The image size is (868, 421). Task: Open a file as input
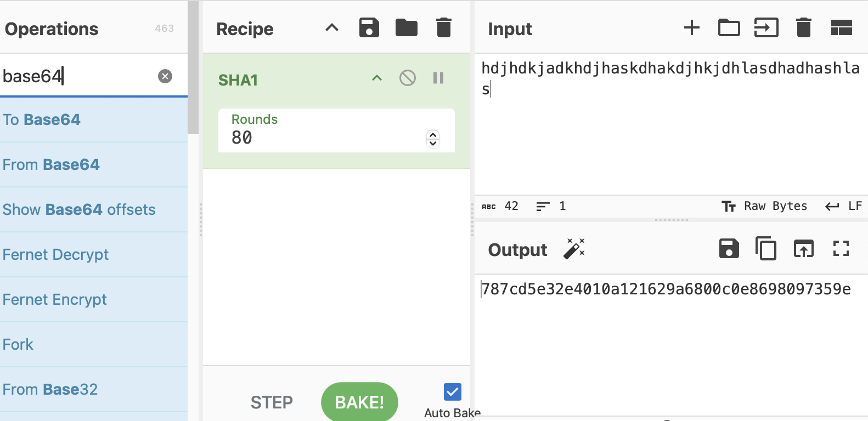pyautogui.click(x=766, y=27)
